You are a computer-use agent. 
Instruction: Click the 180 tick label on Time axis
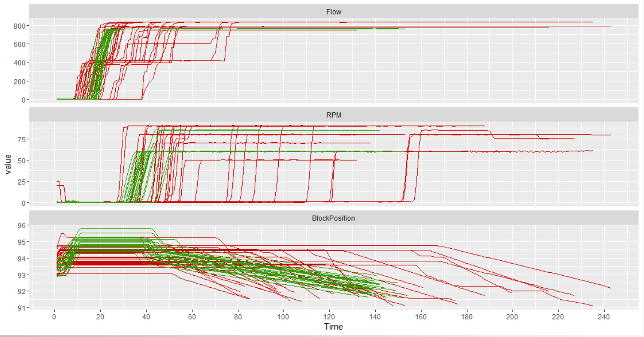(467, 317)
